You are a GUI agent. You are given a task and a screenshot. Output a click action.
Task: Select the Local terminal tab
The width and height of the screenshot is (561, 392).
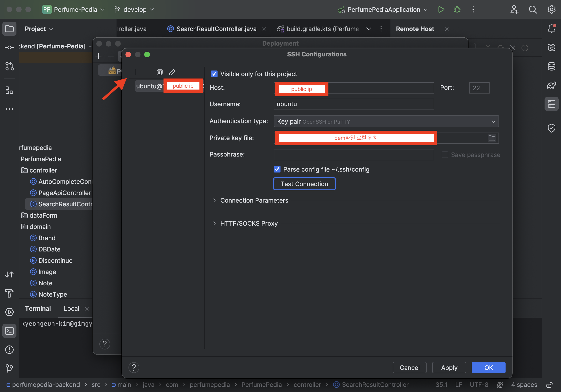click(71, 308)
